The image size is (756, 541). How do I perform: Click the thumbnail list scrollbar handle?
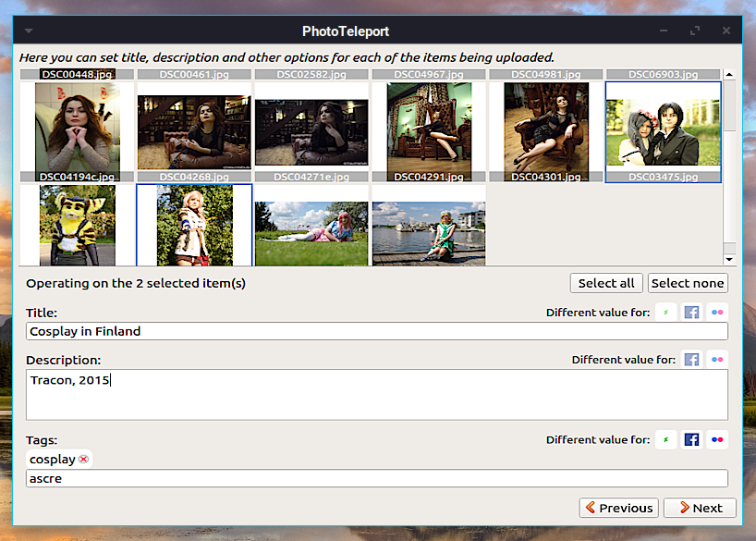coord(729,105)
